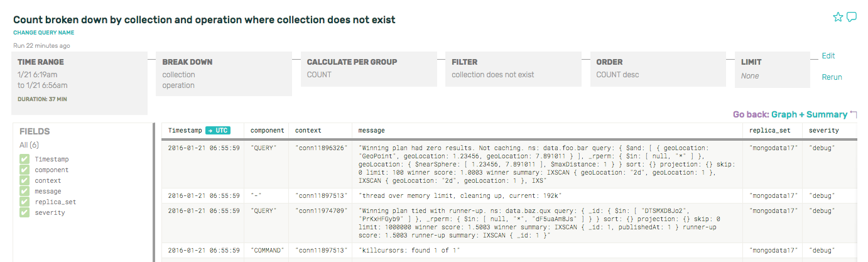This screenshot has height=262, width=868.
Task: Click the Change Query Name link
Action: tap(44, 32)
